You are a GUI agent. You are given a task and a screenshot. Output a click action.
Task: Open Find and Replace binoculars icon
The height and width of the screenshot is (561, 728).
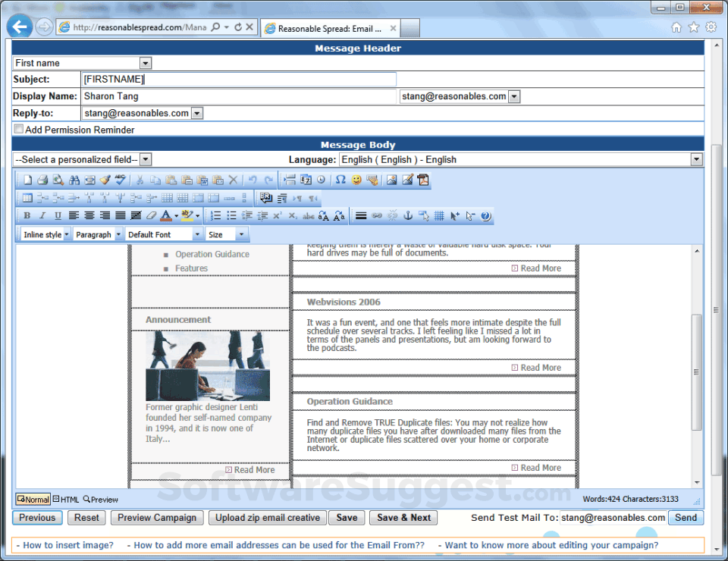coord(74,180)
